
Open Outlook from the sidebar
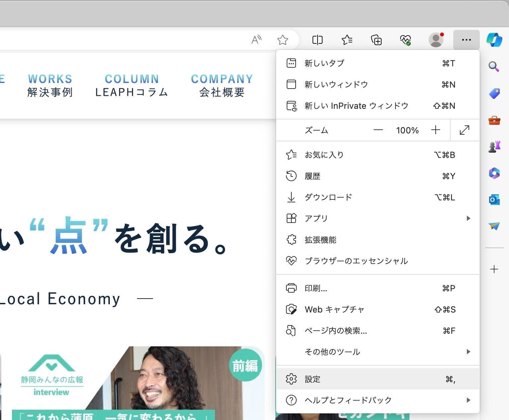tap(494, 199)
